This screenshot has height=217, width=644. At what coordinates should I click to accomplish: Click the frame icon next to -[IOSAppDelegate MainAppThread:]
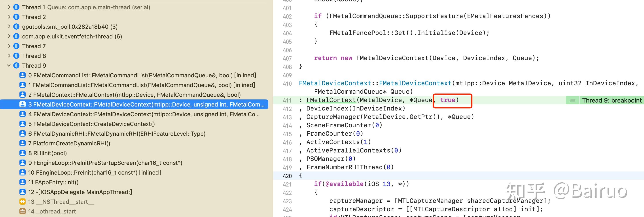click(23, 192)
